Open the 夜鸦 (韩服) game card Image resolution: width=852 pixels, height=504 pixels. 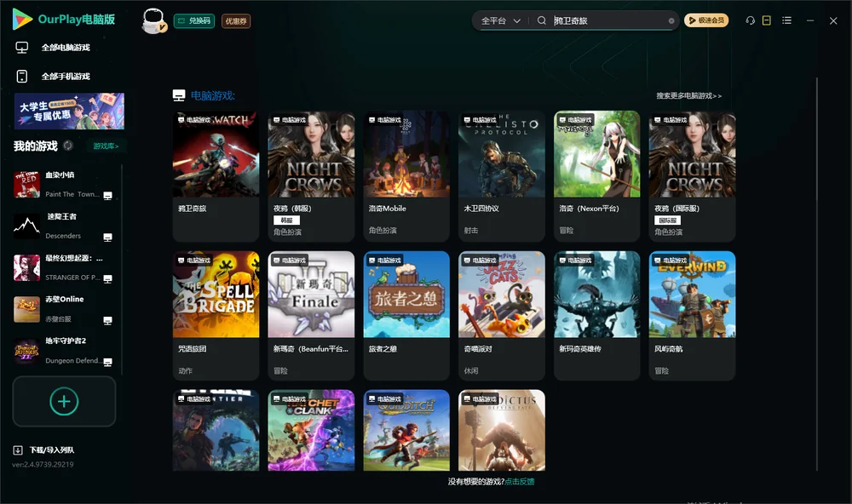coord(311,176)
